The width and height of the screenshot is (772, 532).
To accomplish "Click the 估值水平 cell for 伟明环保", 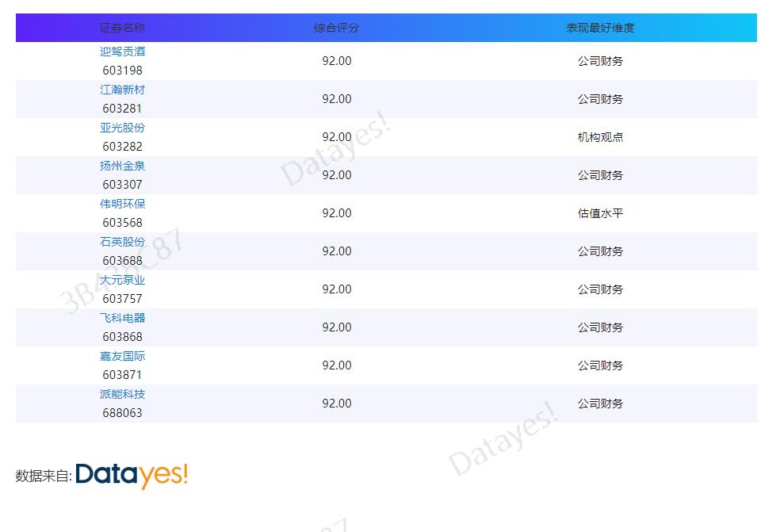I will [599, 212].
